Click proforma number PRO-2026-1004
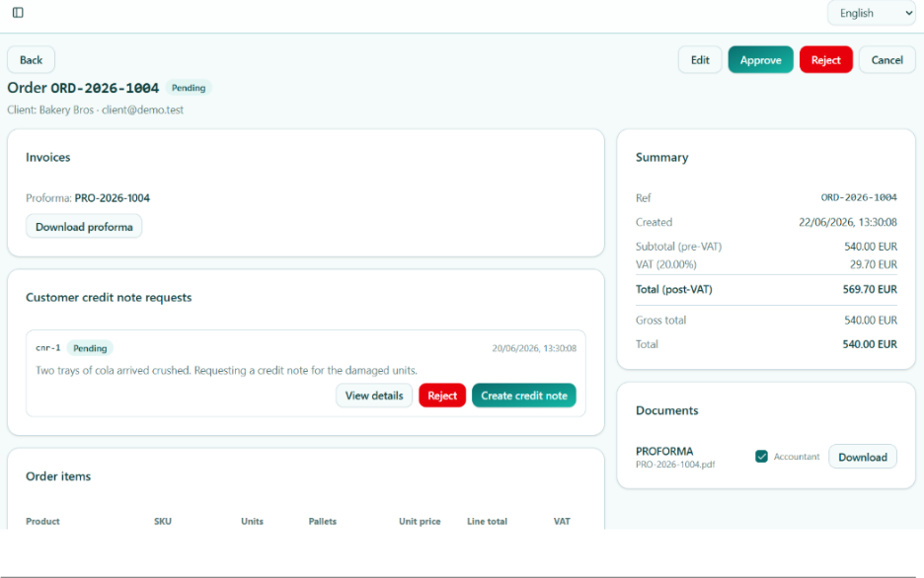The width and height of the screenshot is (924, 578). pos(112,198)
